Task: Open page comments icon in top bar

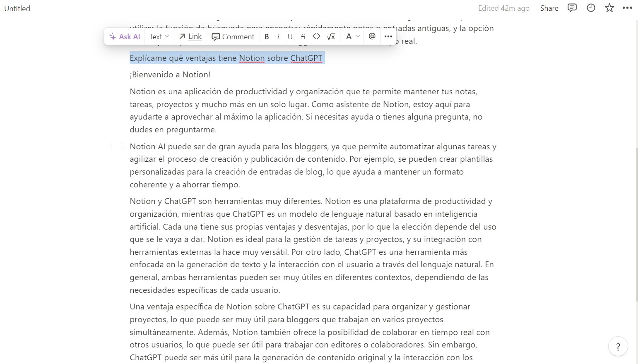Action: [x=572, y=8]
